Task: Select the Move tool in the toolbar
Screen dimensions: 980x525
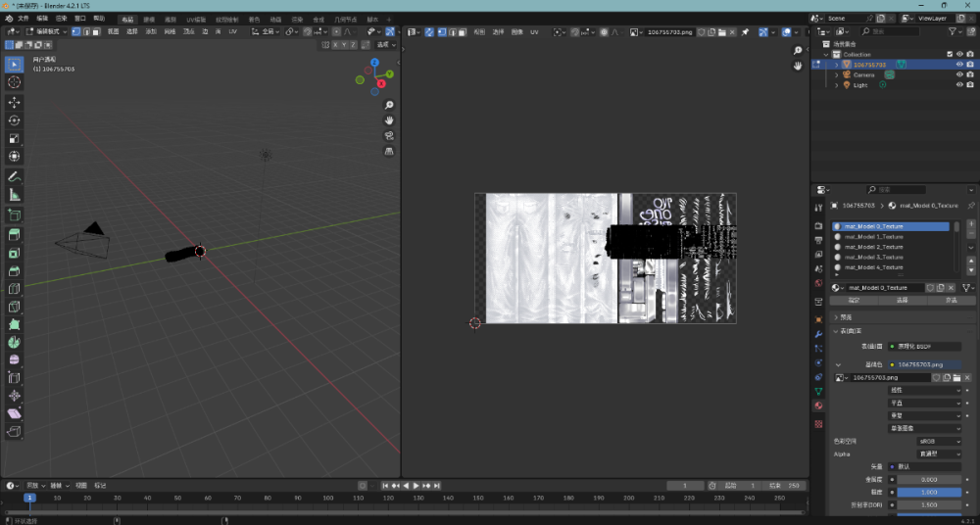Action: (x=15, y=102)
